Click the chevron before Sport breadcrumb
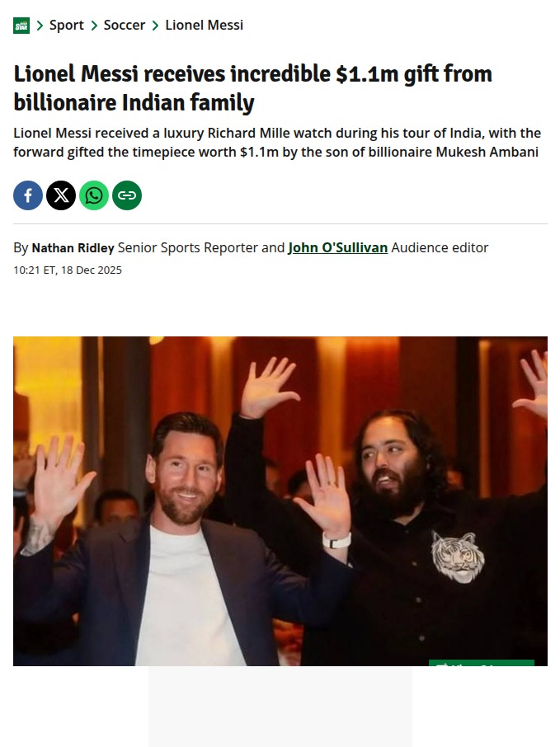This screenshot has width=560, height=747. pyautogui.click(x=40, y=26)
